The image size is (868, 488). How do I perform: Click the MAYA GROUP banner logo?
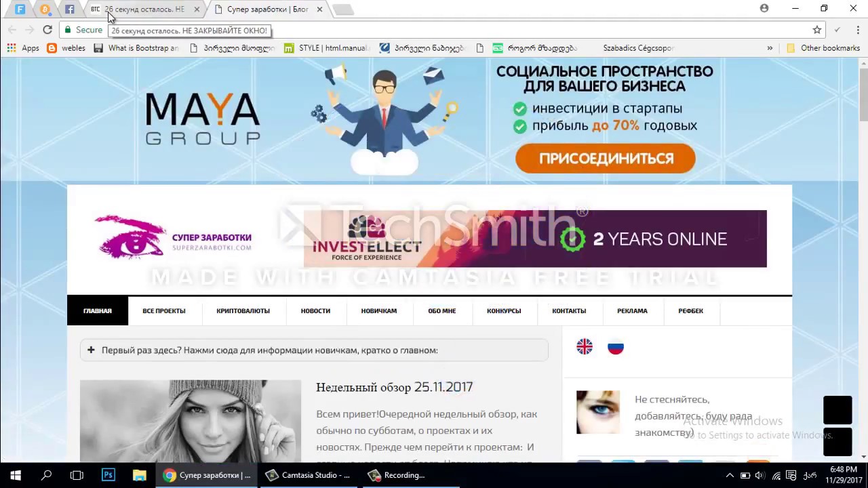[x=203, y=119]
